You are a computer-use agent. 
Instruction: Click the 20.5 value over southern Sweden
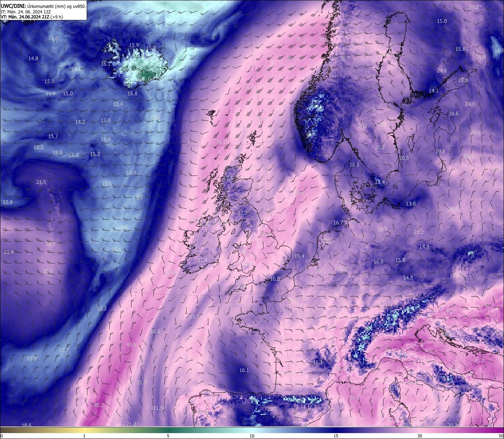tap(404, 158)
